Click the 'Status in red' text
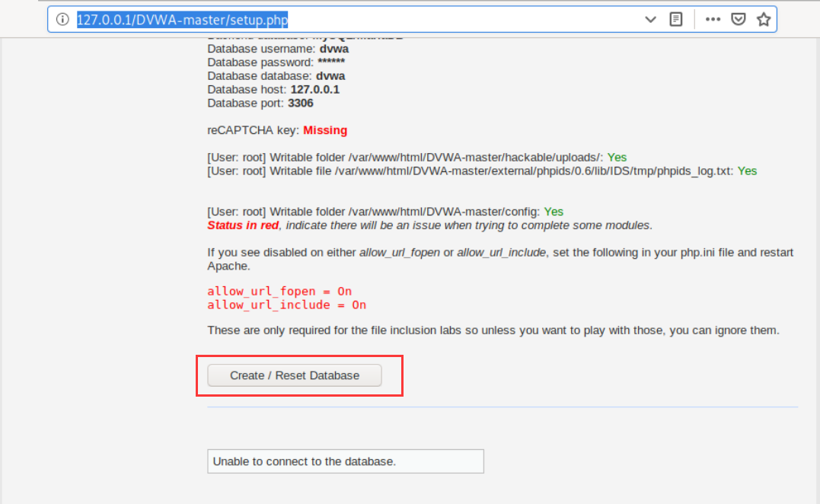This screenshot has width=820, height=504. click(243, 225)
